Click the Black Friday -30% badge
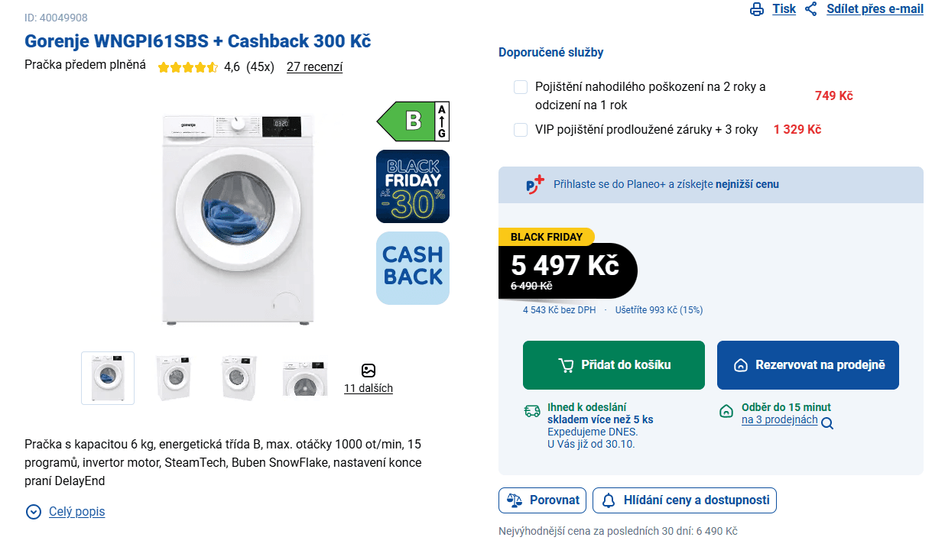932x560 pixels. point(412,186)
